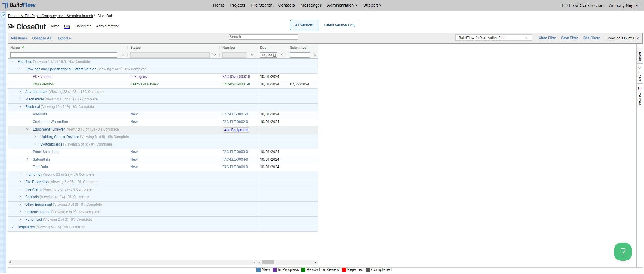Image resolution: width=644 pixels, height=274 pixels.
Task: Expand the left sidebar with double-arrow icon
Action: point(3,14)
